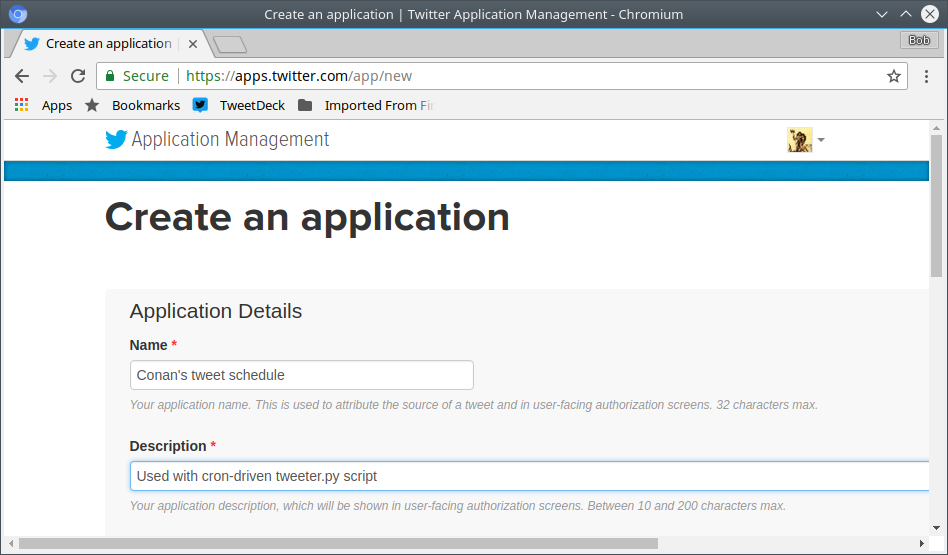Close the Create an application tab
The height and width of the screenshot is (555, 948).
(193, 44)
